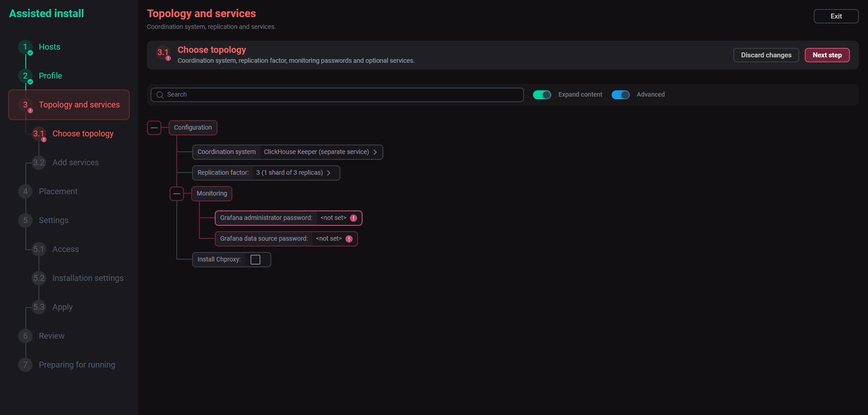Click the Exit button
Screen dimensions: 868x415
click(836, 16)
